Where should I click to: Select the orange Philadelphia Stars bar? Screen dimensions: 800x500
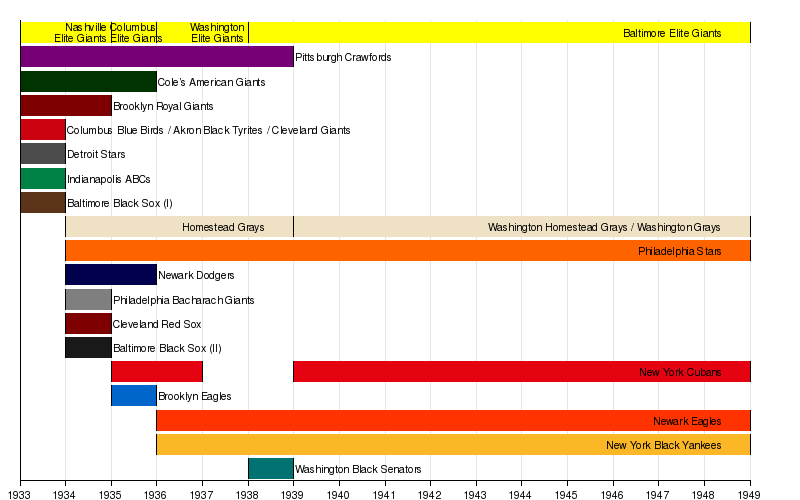coord(400,251)
